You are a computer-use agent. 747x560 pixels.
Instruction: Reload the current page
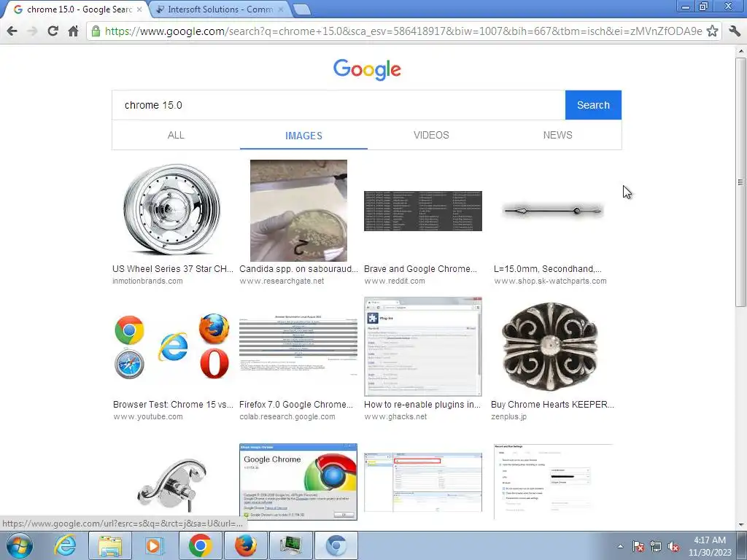pos(53,31)
